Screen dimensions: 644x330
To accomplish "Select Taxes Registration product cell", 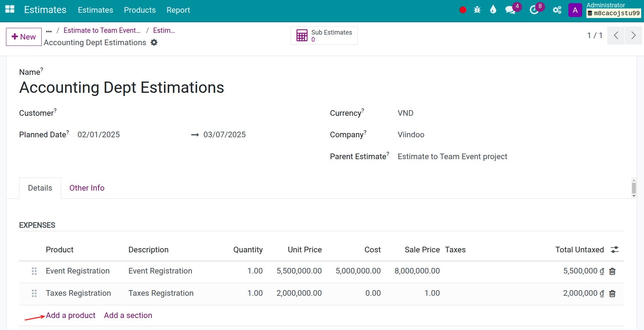I will [x=78, y=293].
